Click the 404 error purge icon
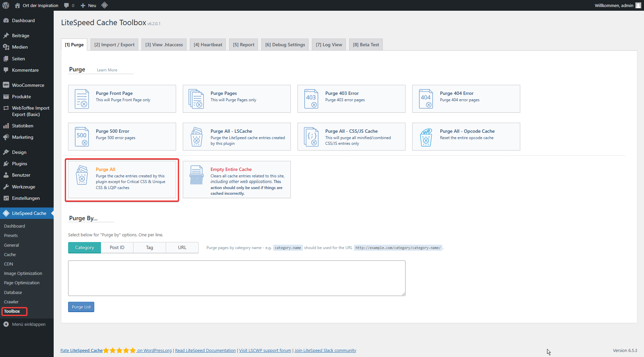This screenshot has width=644, height=357. pos(426,99)
